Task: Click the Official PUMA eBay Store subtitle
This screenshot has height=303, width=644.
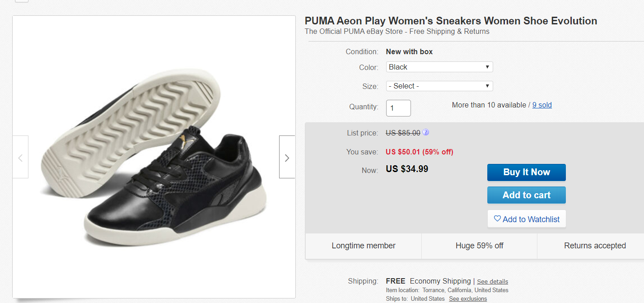Action: pos(397,32)
